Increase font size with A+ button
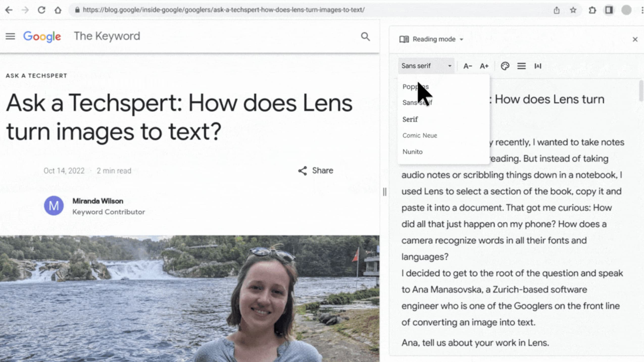The height and width of the screenshot is (362, 644). click(484, 66)
